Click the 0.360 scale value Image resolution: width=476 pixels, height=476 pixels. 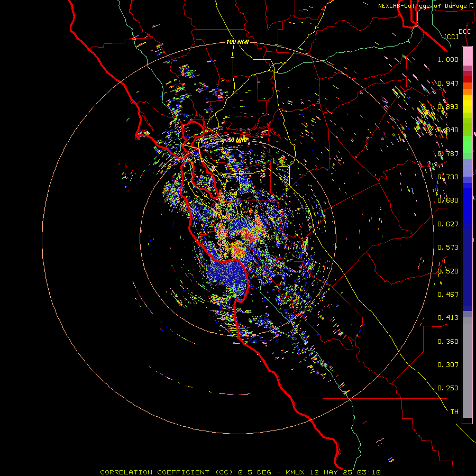[448, 342]
